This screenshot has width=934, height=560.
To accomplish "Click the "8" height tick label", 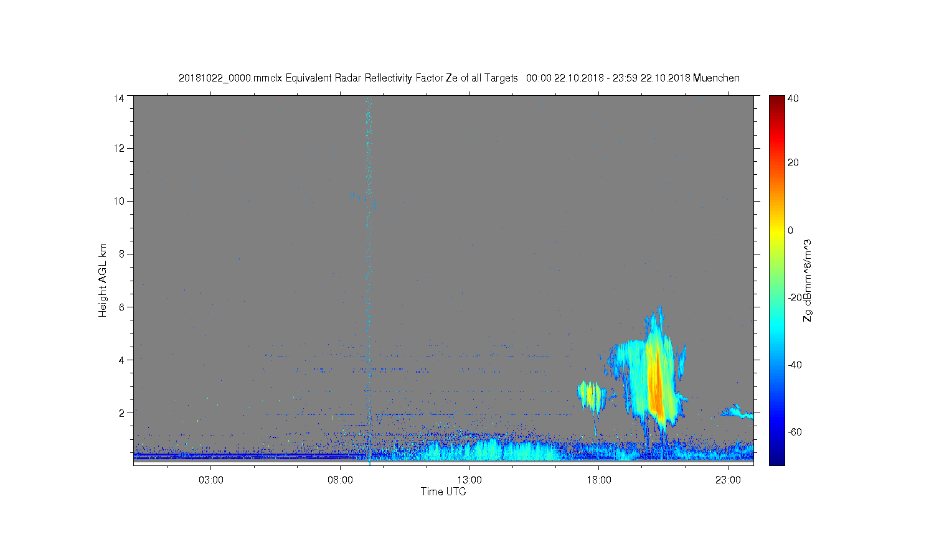I will [x=121, y=254].
